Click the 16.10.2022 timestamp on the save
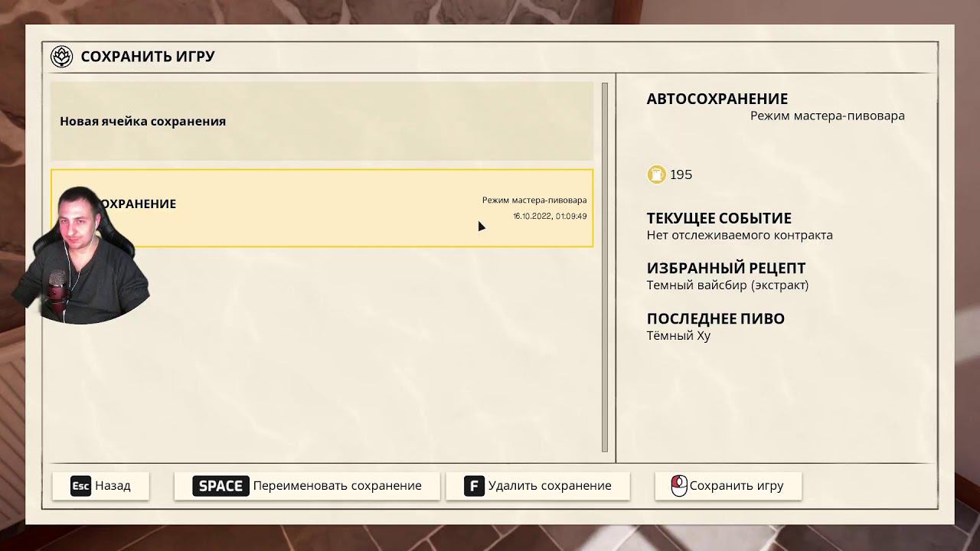This screenshot has height=551, width=980. (549, 217)
